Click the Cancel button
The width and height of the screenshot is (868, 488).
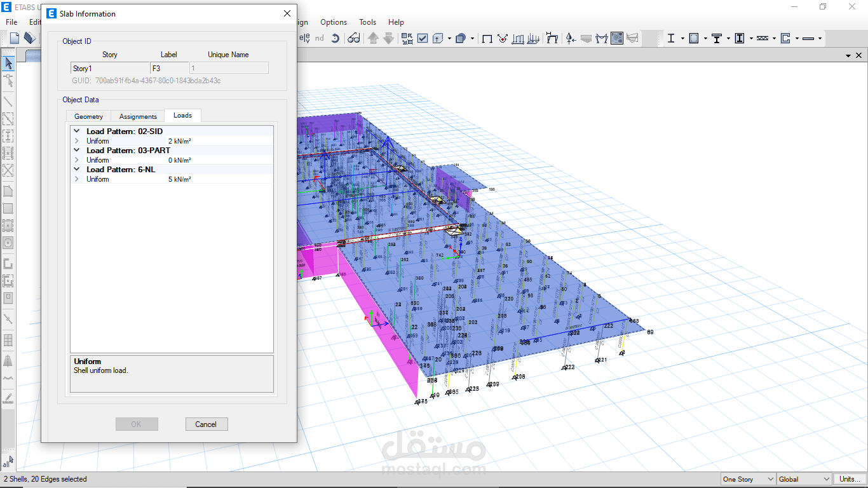click(x=206, y=424)
